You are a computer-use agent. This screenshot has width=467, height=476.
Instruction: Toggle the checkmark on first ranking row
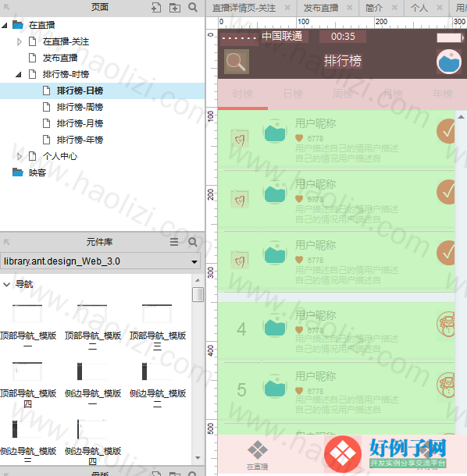(x=446, y=131)
